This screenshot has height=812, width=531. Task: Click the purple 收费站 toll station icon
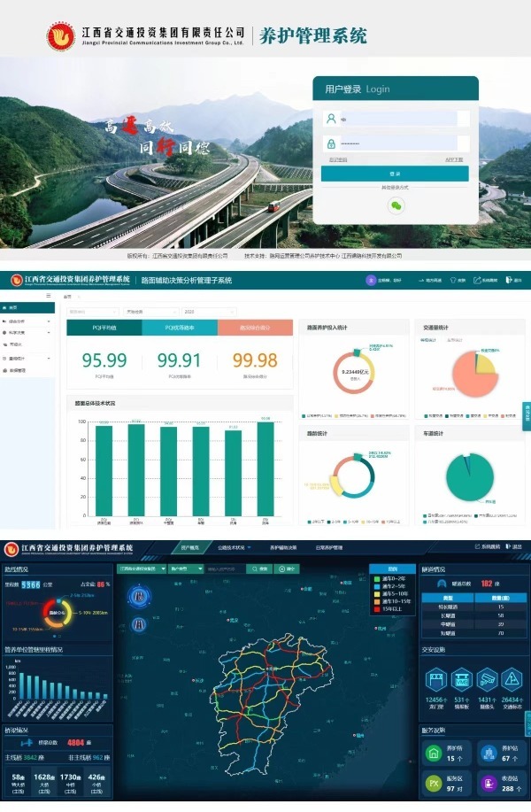coord(489,783)
